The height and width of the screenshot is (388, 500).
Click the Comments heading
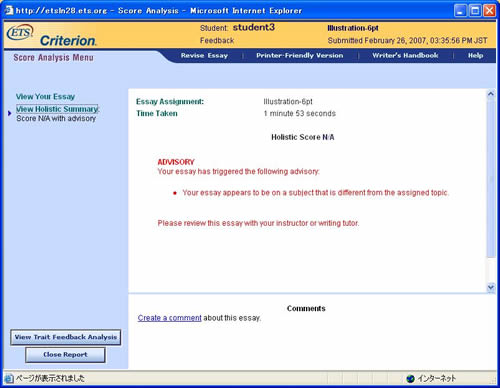point(306,309)
